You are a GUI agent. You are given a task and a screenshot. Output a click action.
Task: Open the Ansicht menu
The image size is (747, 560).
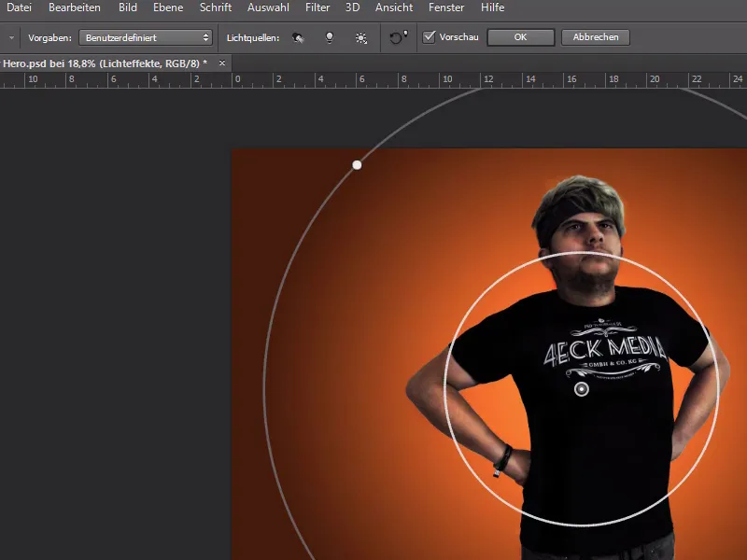click(394, 7)
